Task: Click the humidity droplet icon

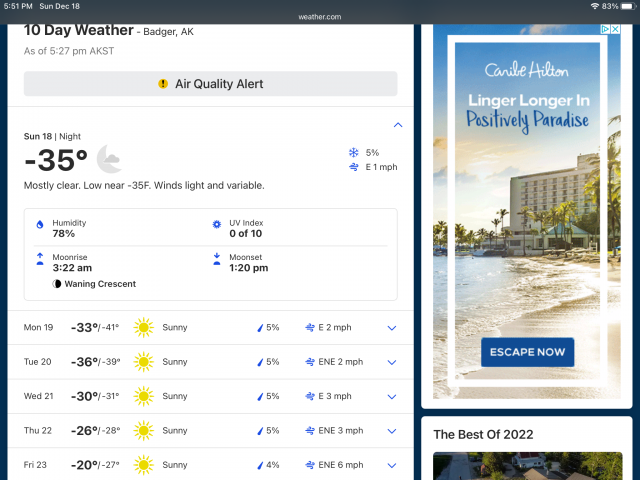Action: point(40,226)
